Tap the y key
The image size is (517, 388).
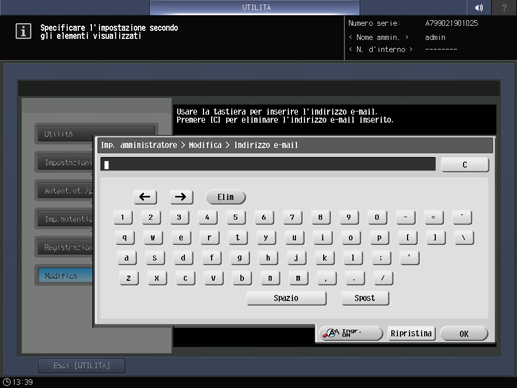(x=266, y=238)
